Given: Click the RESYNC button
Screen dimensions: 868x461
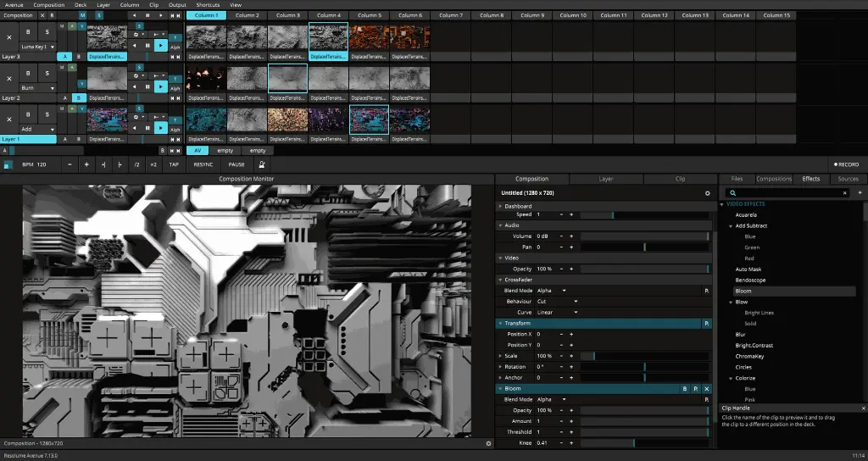Looking at the screenshot, I should (x=203, y=164).
